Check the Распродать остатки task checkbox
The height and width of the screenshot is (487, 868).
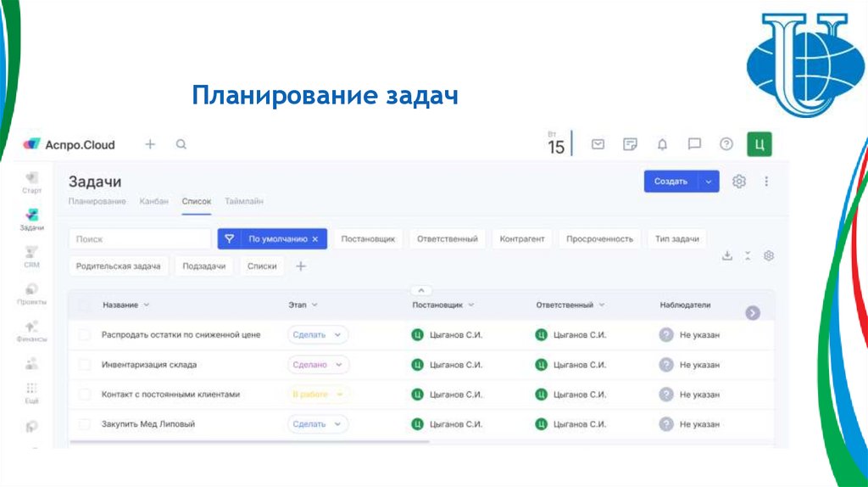point(84,335)
